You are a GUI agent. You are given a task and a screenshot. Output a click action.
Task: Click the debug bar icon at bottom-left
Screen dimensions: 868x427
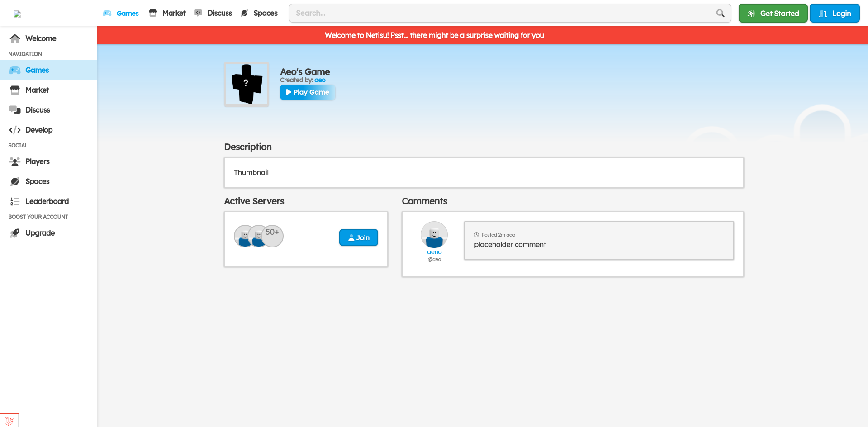coord(9,421)
